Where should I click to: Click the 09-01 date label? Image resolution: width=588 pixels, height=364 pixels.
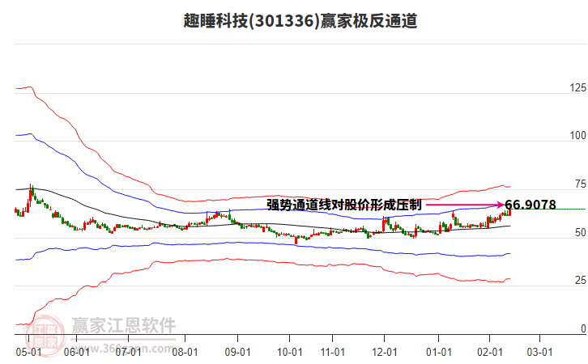coord(238,353)
